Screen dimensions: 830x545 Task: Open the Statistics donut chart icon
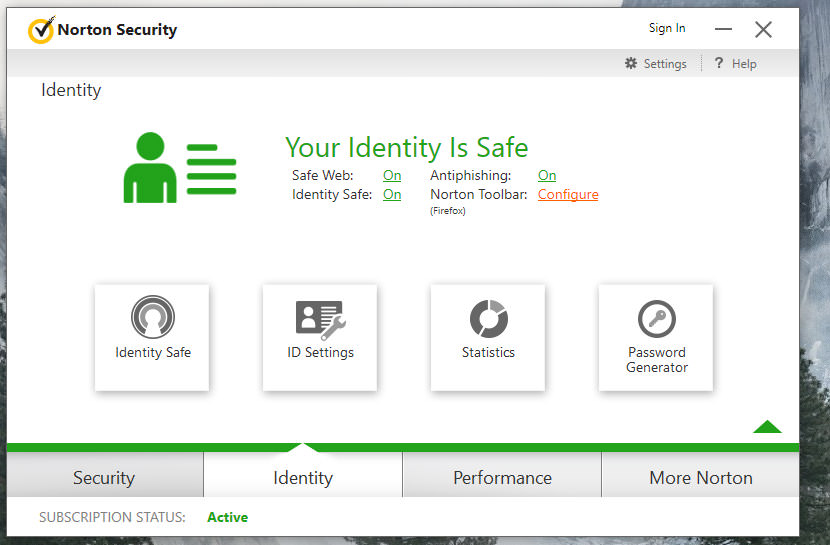(489, 319)
